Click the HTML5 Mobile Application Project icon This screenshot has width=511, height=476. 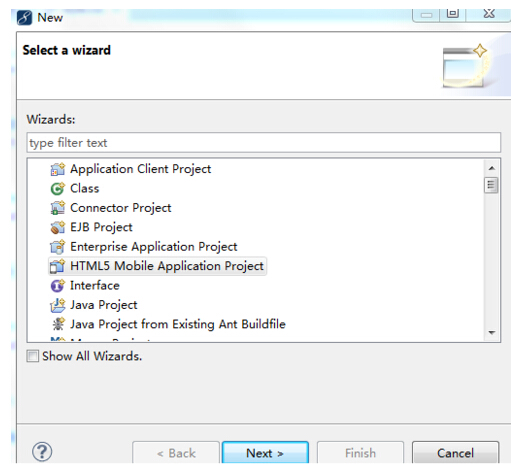(x=57, y=266)
